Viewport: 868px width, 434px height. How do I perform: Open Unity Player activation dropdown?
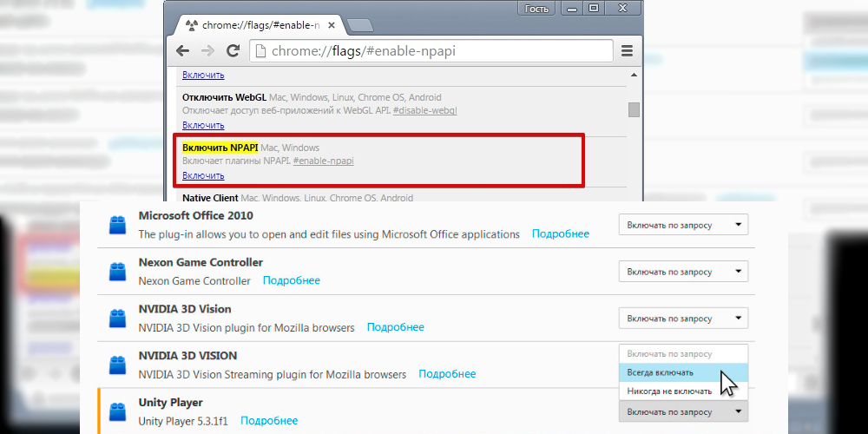tap(683, 411)
